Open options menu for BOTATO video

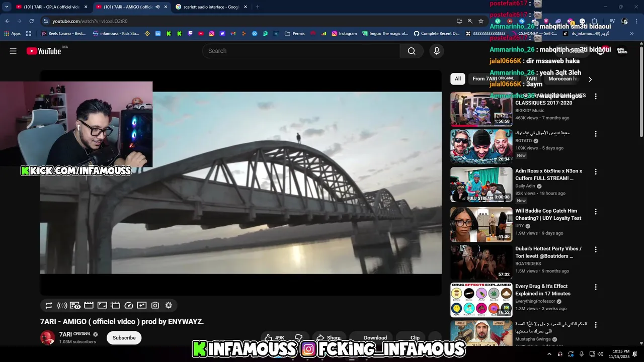596,134
